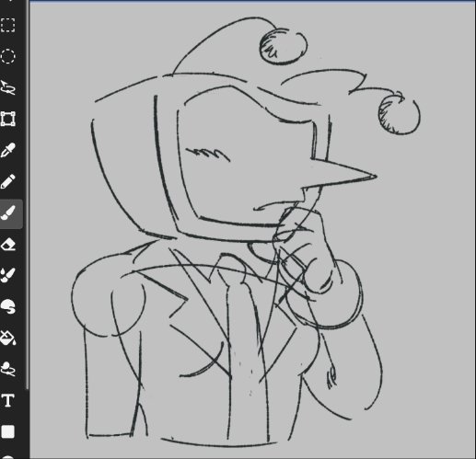The width and height of the screenshot is (476, 459).
Task: Pick the eyedropper color sampler tool
Action: (x=8, y=150)
